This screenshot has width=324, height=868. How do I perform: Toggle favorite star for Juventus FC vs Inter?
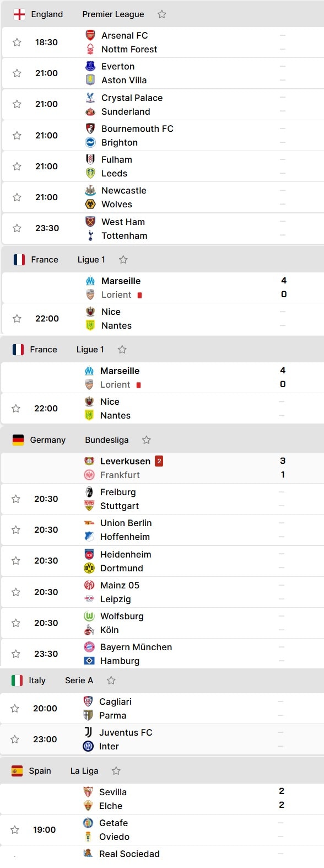(x=15, y=740)
